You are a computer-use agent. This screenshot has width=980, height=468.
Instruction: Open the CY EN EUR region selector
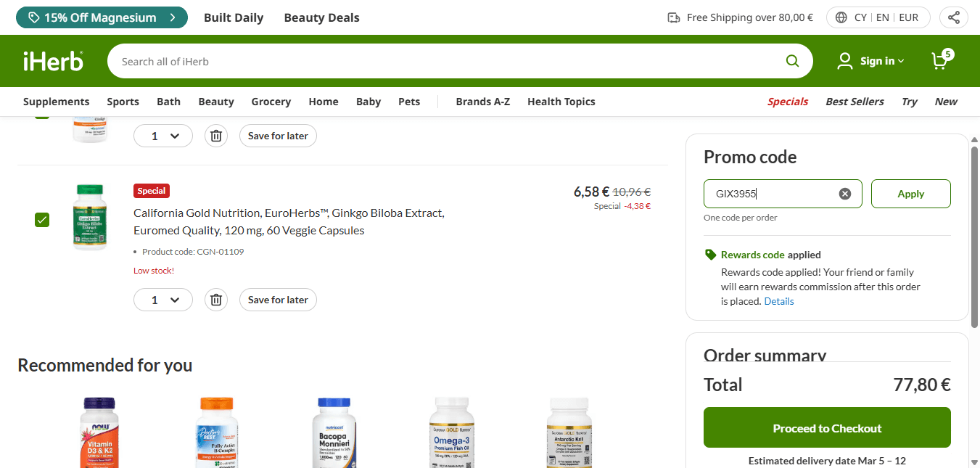pos(878,17)
